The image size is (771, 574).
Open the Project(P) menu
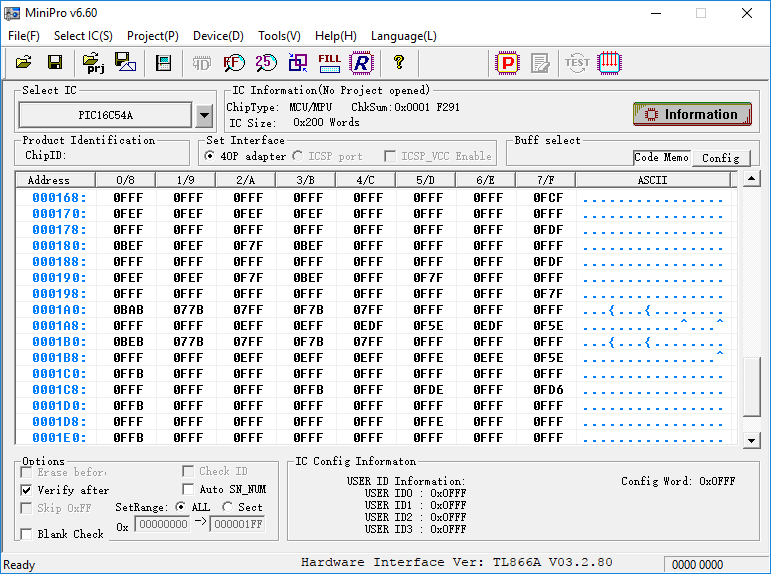coord(152,36)
